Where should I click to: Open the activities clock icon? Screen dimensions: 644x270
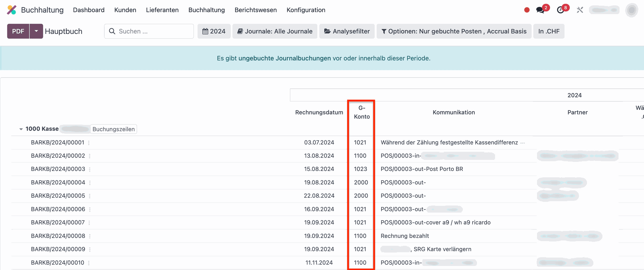pyautogui.click(x=560, y=10)
